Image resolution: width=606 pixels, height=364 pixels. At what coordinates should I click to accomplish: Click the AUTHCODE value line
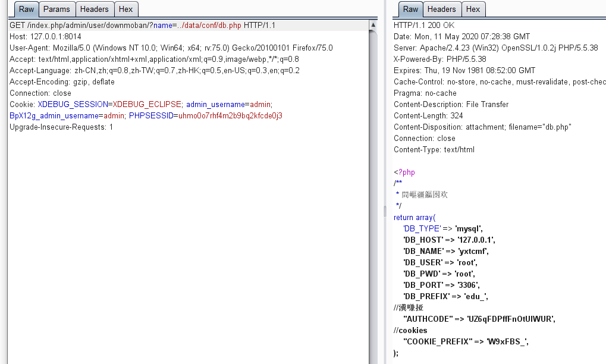(x=479, y=319)
